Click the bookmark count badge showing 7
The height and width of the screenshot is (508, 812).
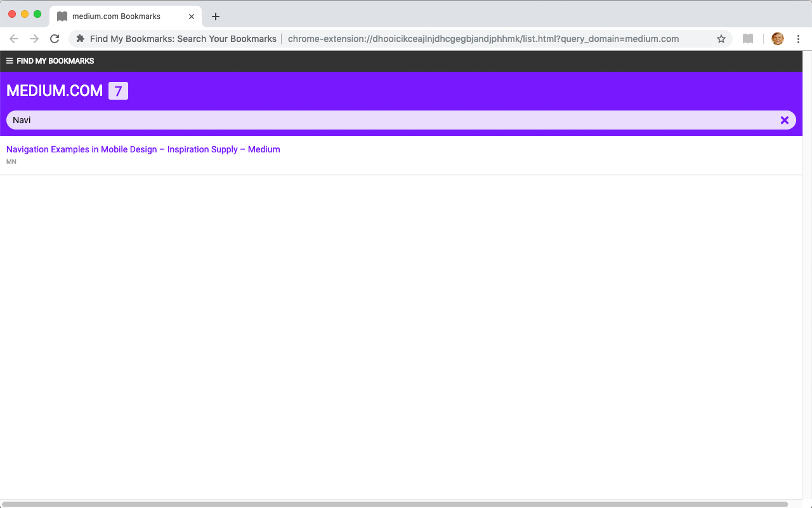click(118, 91)
